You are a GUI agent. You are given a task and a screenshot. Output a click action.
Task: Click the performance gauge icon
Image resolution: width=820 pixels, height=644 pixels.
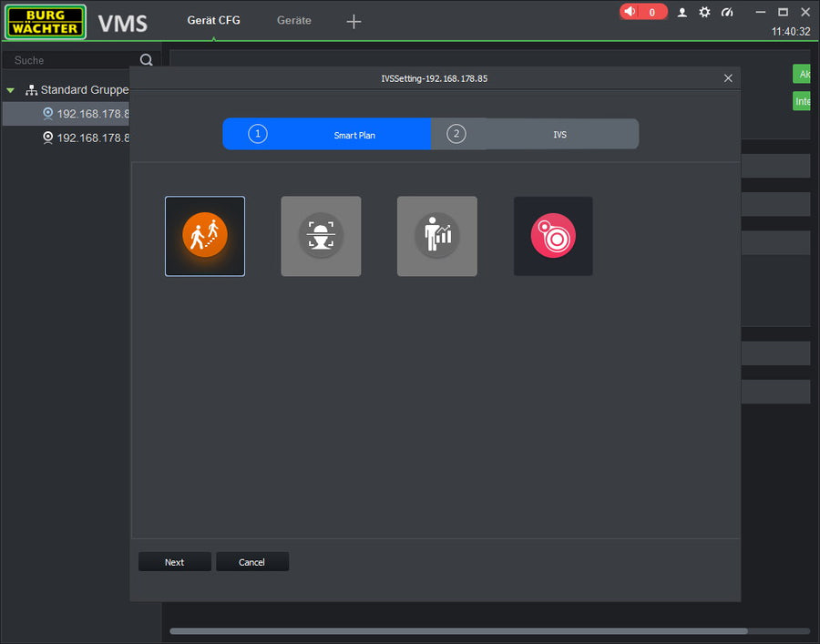[x=727, y=13]
